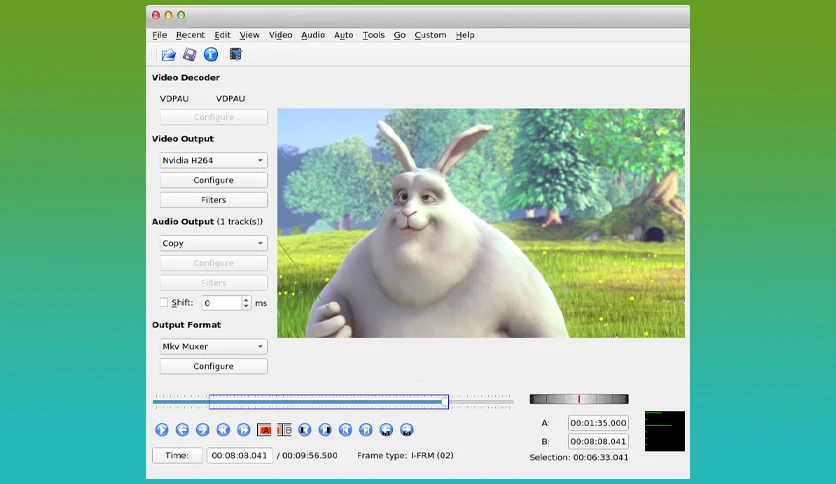Click the Frame type: I-FRM (02) text
This screenshot has height=484, width=836.
405,456
